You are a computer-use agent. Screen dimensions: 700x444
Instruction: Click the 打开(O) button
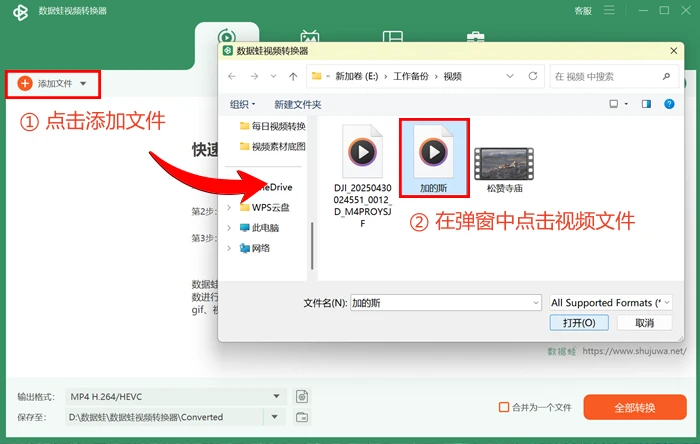point(579,323)
